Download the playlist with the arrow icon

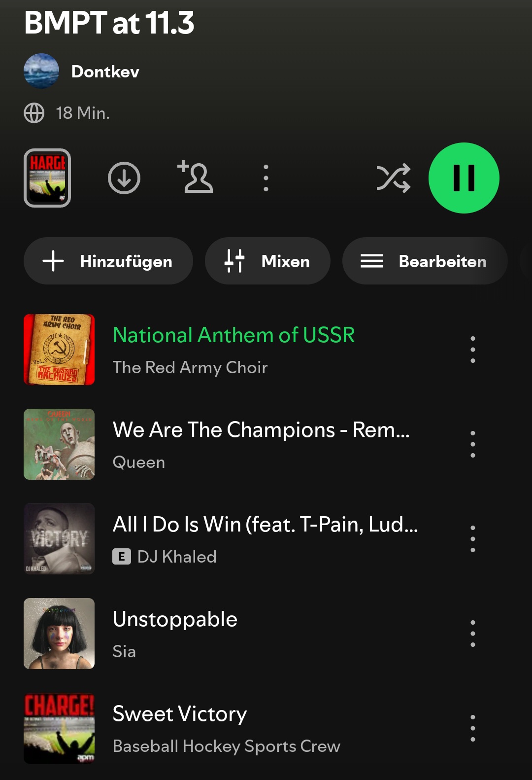tap(124, 178)
